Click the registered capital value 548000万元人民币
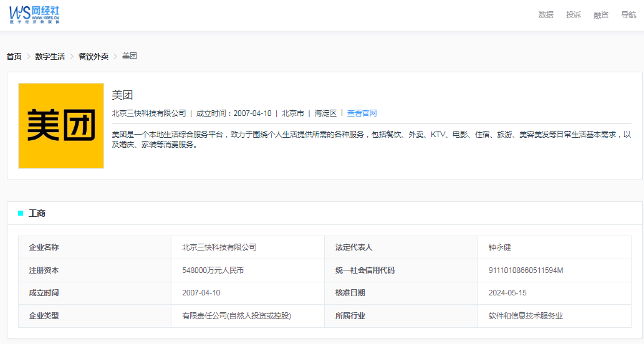Screen dimensions: 644x344 click(213, 270)
